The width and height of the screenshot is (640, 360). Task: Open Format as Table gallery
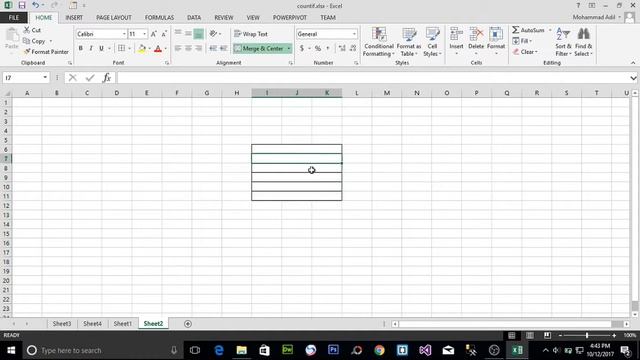(x=409, y=42)
